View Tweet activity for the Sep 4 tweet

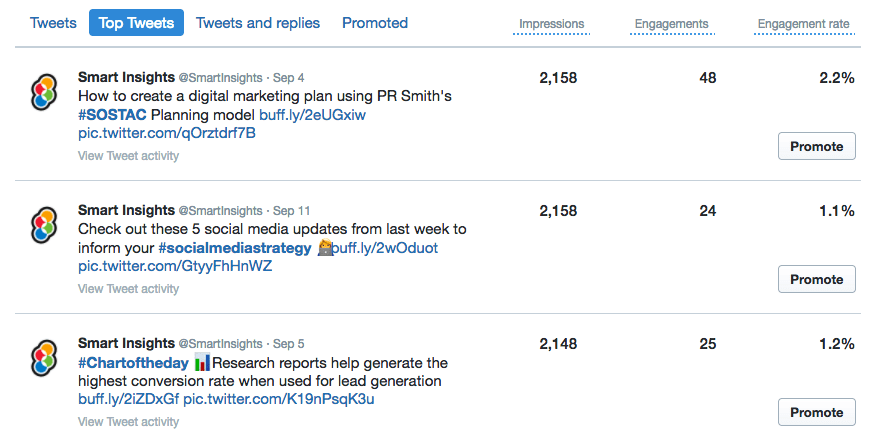coord(128,156)
